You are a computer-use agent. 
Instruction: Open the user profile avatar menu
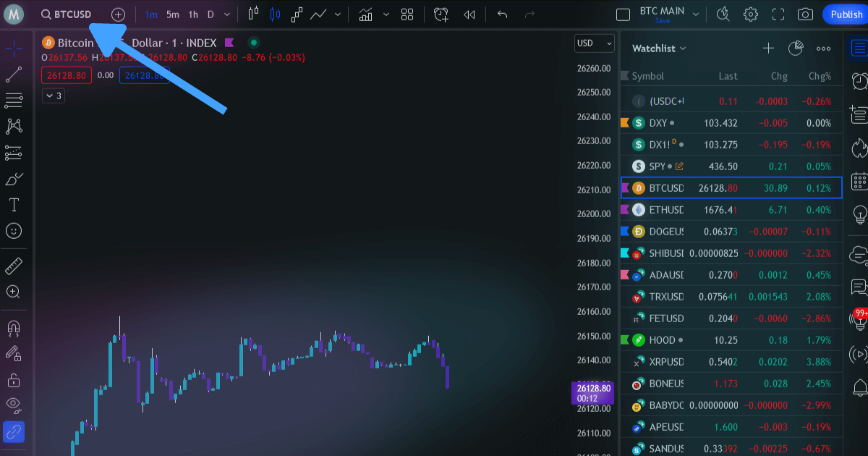(x=14, y=14)
